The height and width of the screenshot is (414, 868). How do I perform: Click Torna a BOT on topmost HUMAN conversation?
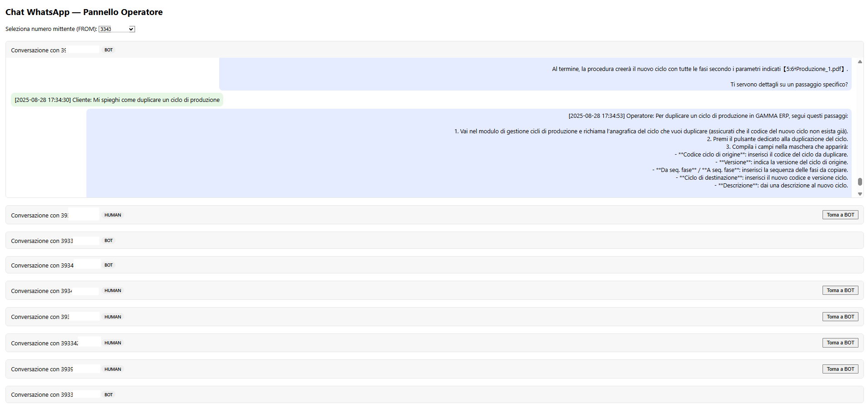840,215
